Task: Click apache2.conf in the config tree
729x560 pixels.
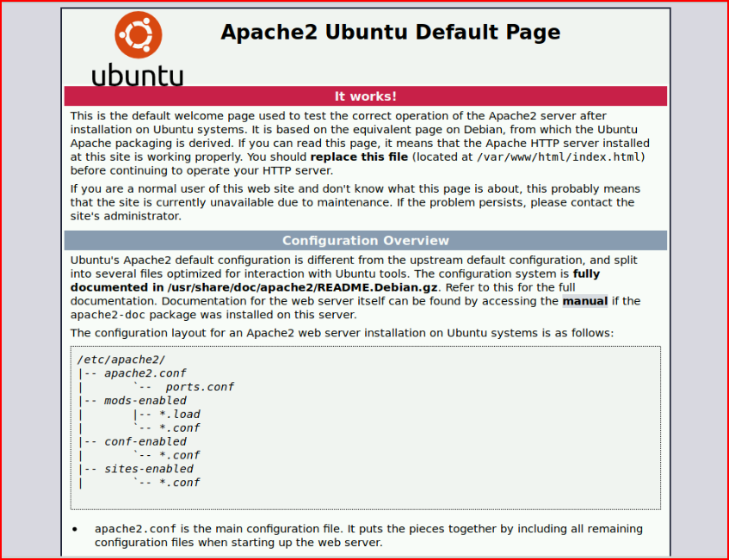Action: (x=145, y=373)
